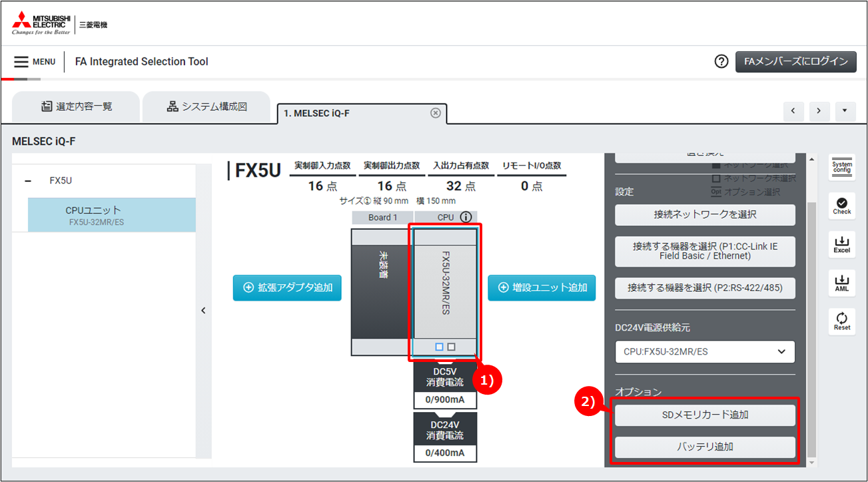Click the Reset icon
The height and width of the screenshot is (482, 868).
click(842, 321)
